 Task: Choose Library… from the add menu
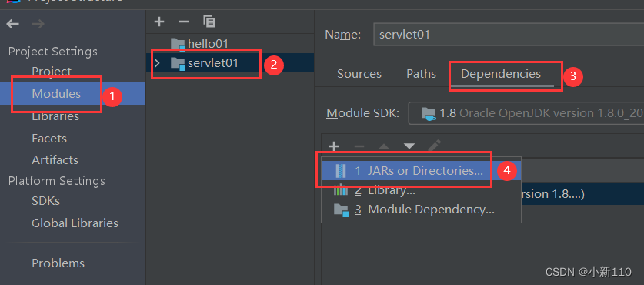pyautogui.click(x=421, y=190)
